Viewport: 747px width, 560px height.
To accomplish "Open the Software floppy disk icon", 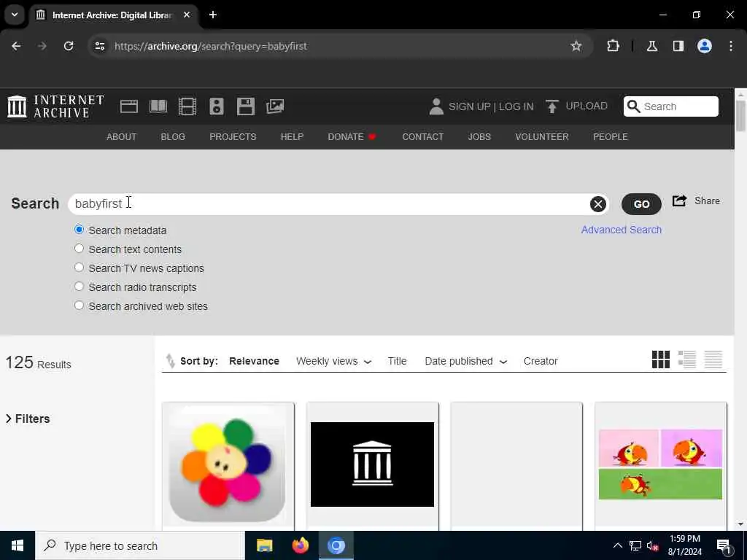I will click(x=246, y=106).
